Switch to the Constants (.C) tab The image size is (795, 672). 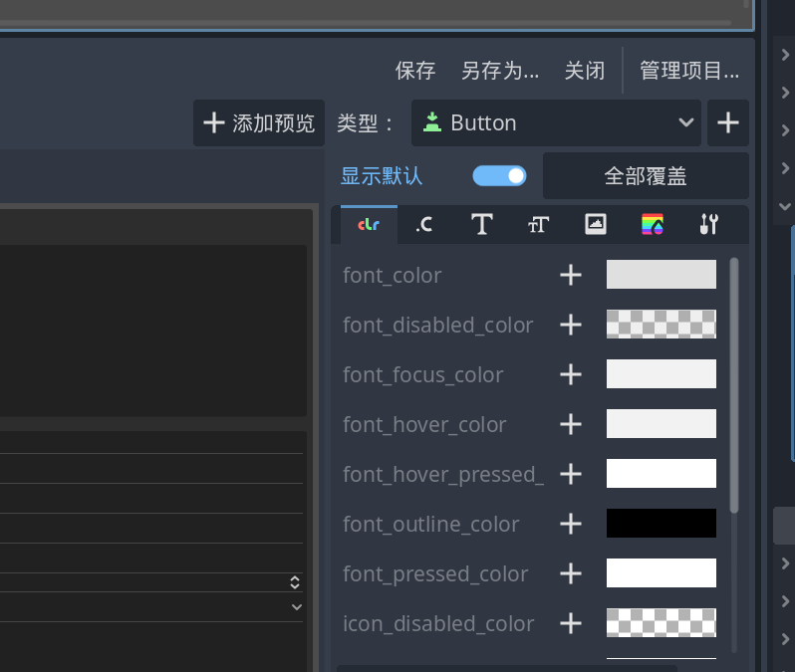pos(424,225)
